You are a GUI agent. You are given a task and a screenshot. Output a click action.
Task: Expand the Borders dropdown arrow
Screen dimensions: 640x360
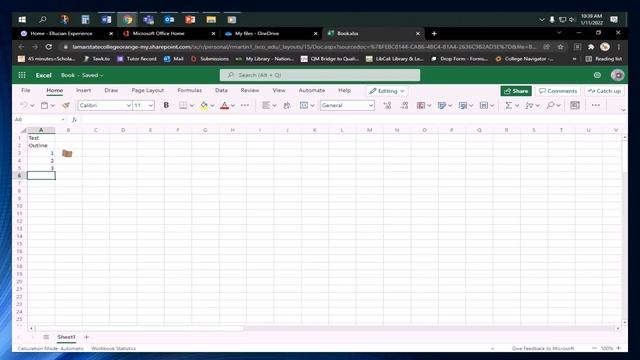coord(191,106)
